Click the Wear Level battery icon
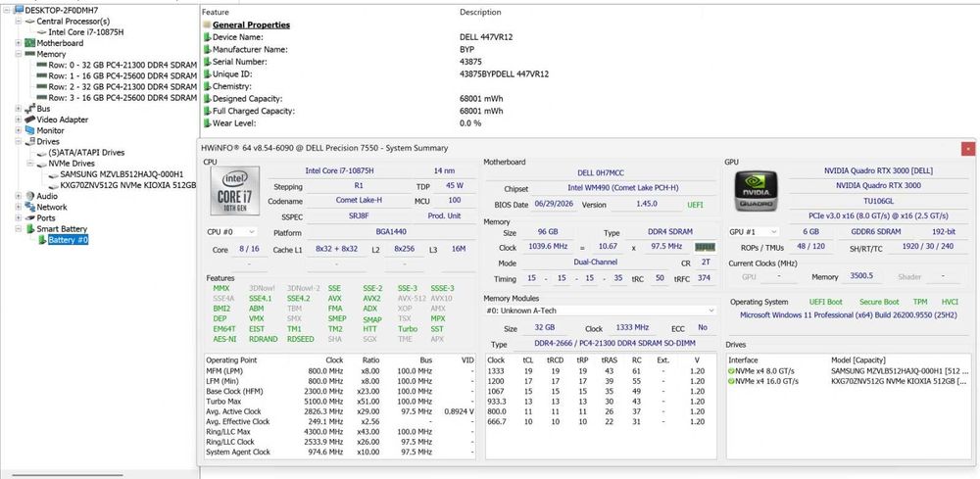Viewport: 980px width, 479px height. (x=207, y=123)
